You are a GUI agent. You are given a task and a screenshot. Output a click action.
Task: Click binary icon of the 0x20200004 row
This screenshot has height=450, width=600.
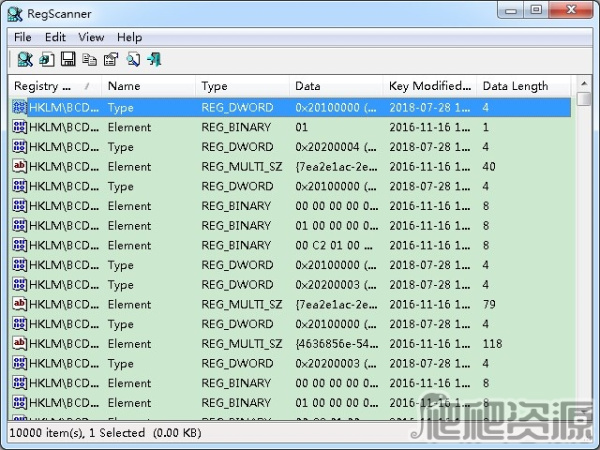(x=20, y=147)
